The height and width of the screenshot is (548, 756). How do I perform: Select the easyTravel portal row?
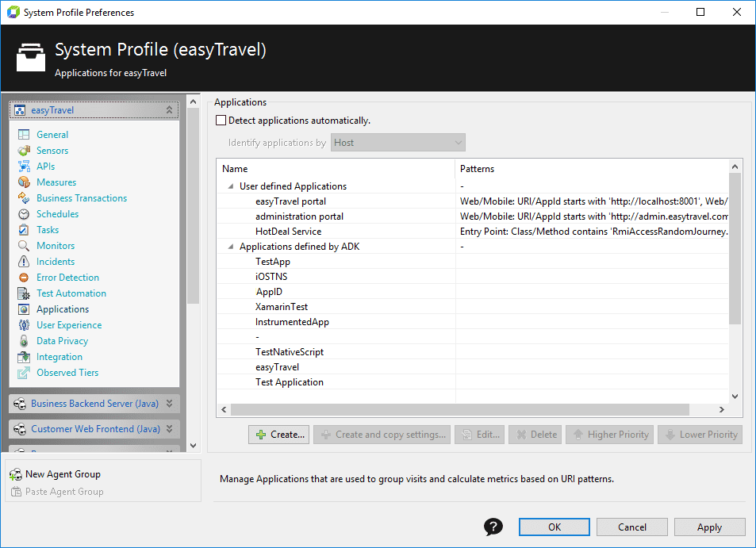pos(473,201)
